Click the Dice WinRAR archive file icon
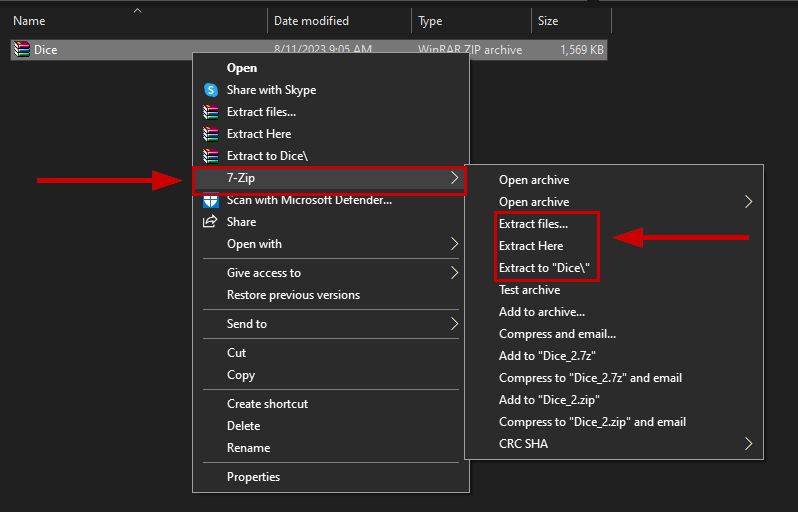 pyautogui.click(x=21, y=49)
